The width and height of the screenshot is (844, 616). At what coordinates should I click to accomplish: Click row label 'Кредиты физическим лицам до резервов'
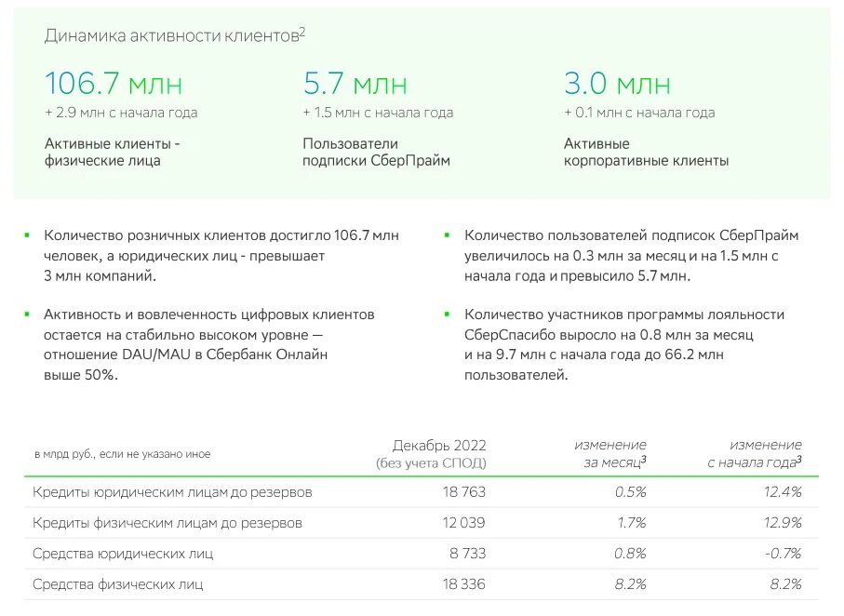click(167, 523)
